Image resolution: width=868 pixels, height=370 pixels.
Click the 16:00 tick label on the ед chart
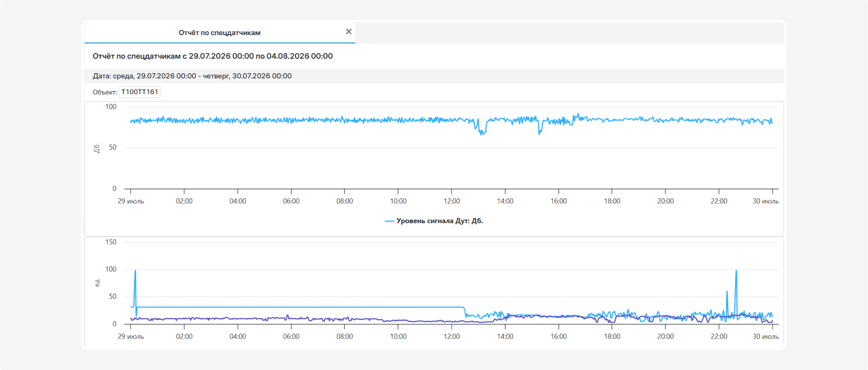click(x=559, y=337)
